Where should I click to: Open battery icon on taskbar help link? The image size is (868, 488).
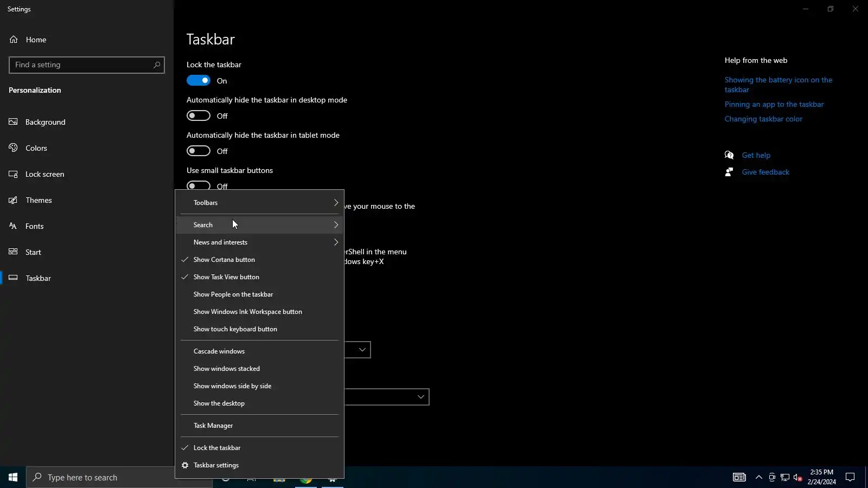pyautogui.click(x=778, y=85)
